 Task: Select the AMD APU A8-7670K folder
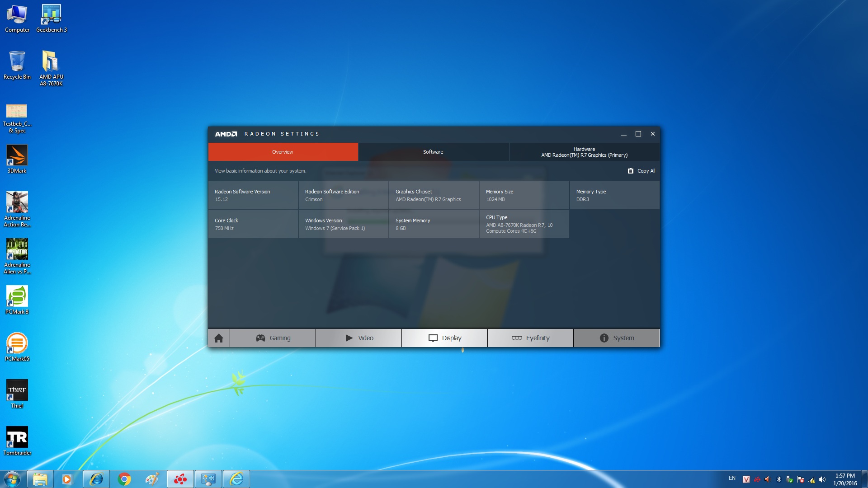[x=52, y=69]
